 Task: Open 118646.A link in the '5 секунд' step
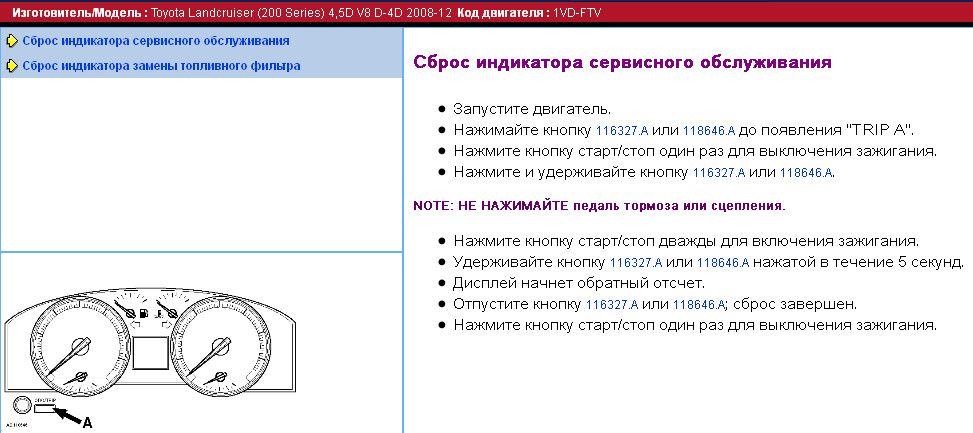pyautogui.click(x=723, y=262)
